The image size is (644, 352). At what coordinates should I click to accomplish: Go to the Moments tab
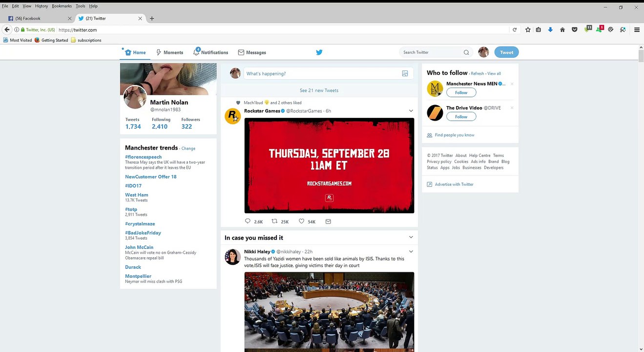coord(169,52)
